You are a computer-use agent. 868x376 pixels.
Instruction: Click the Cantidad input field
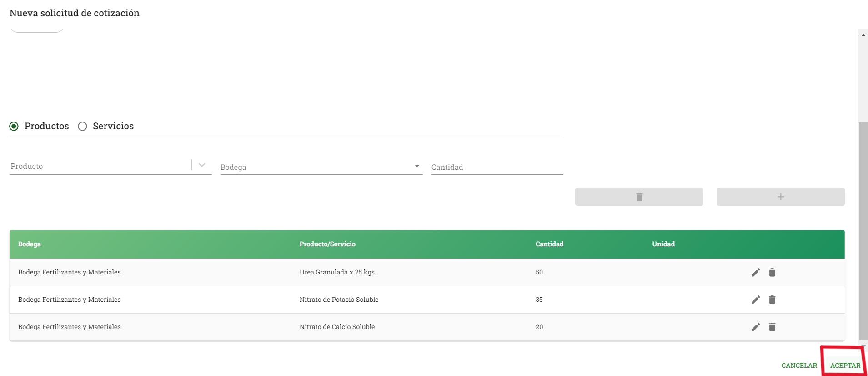tap(497, 167)
